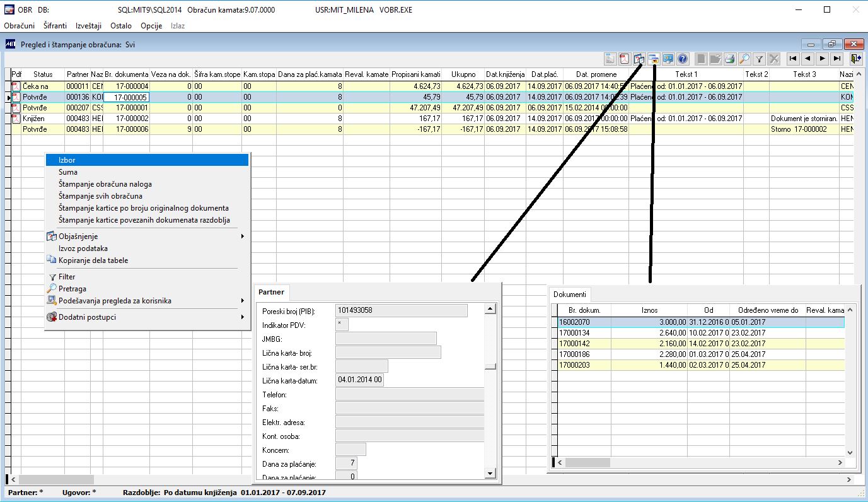Expand the Dodatni postupci submenu
868x502 pixels.
[x=147, y=317]
